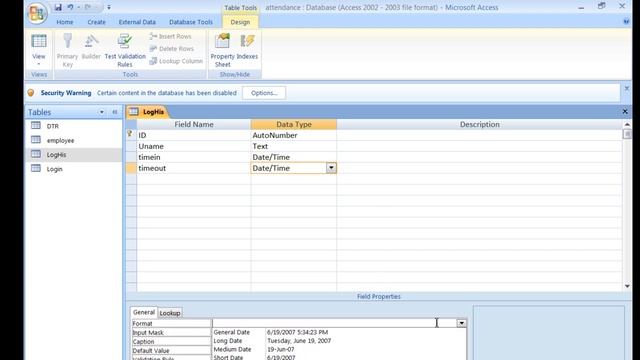Click the Access help icon at ribbon right

click(x=627, y=22)
